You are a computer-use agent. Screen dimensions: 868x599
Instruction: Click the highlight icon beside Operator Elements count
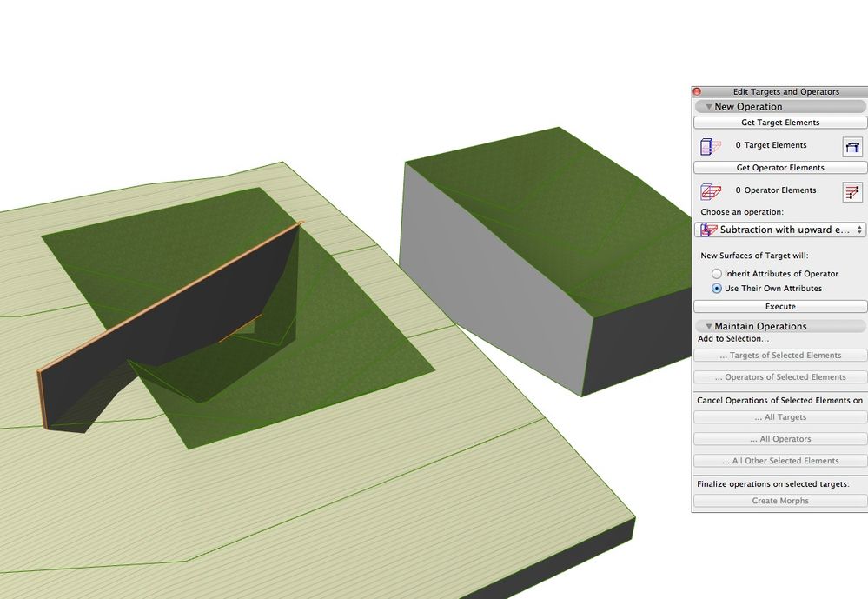tap(853, 191)
